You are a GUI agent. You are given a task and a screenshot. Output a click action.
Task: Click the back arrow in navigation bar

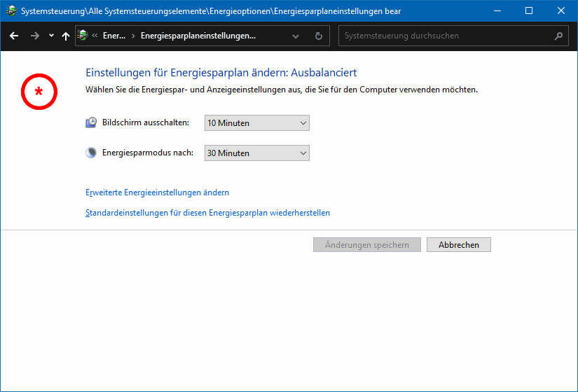coord(14,36)
